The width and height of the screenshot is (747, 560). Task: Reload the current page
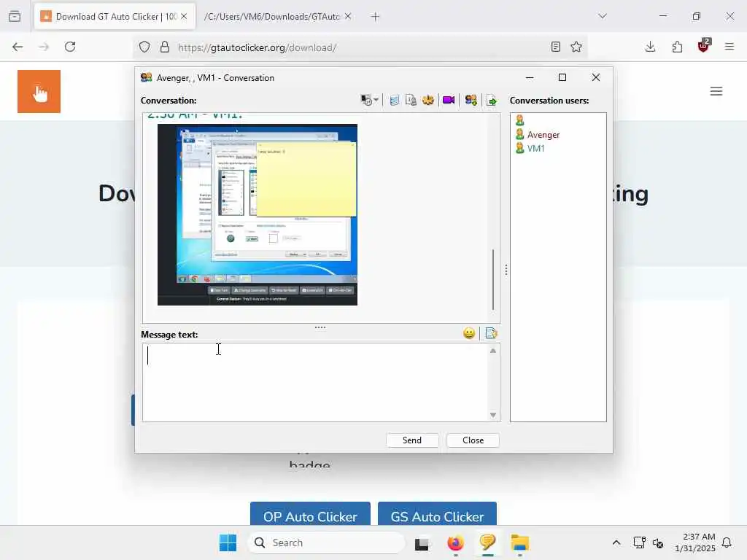click(70, 47)
